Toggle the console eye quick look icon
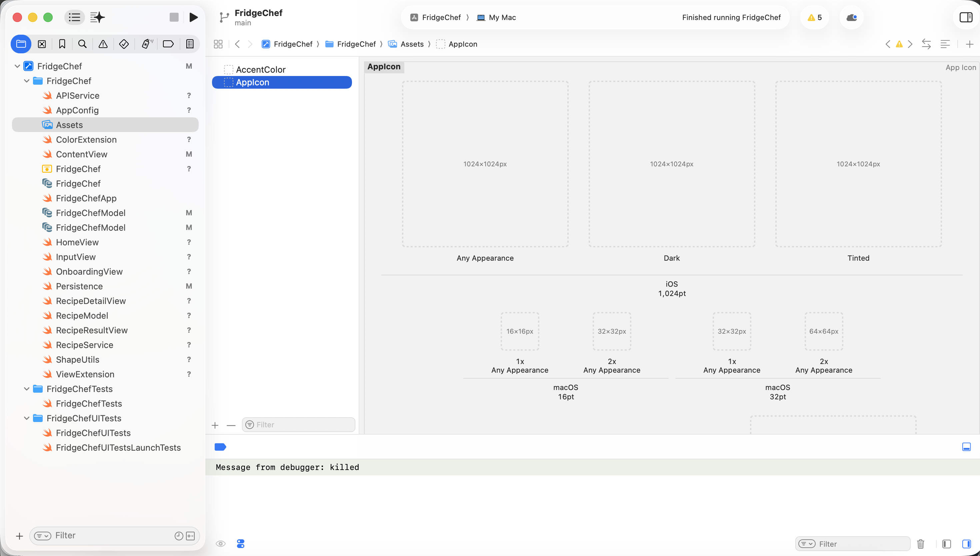The image size is (980, 556). click(x=220, y=543)
